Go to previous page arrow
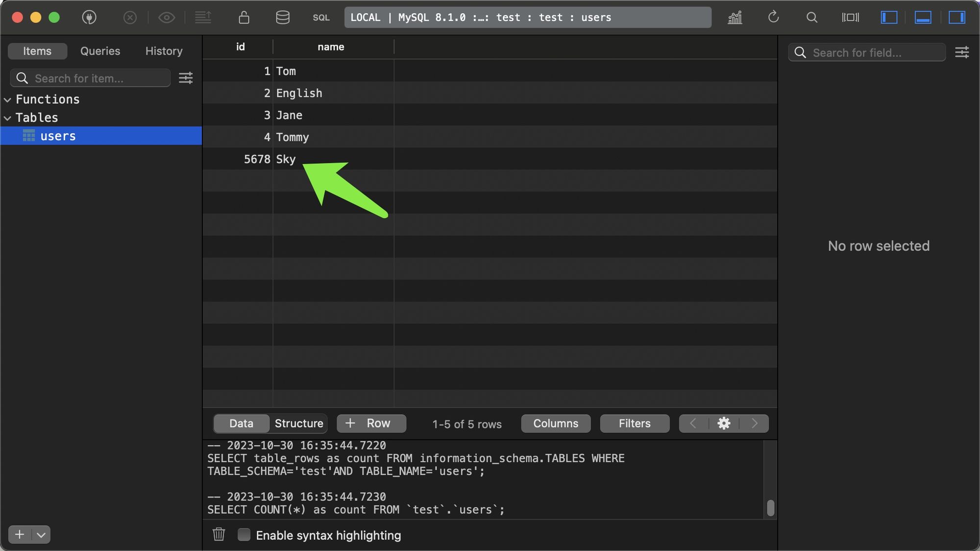Viewport: 980px width, 551px height. [693, 423]
